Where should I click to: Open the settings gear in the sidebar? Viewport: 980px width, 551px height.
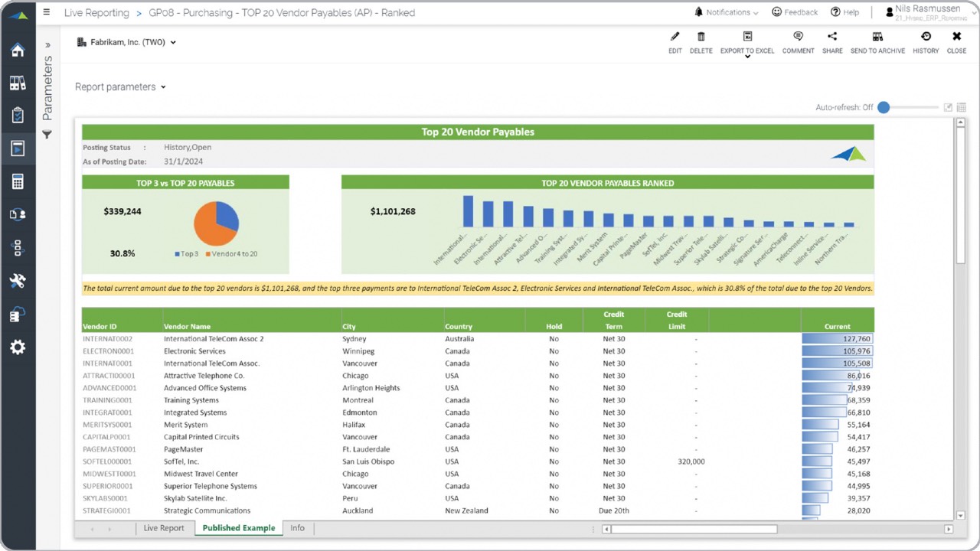click(x=18, y=347)
